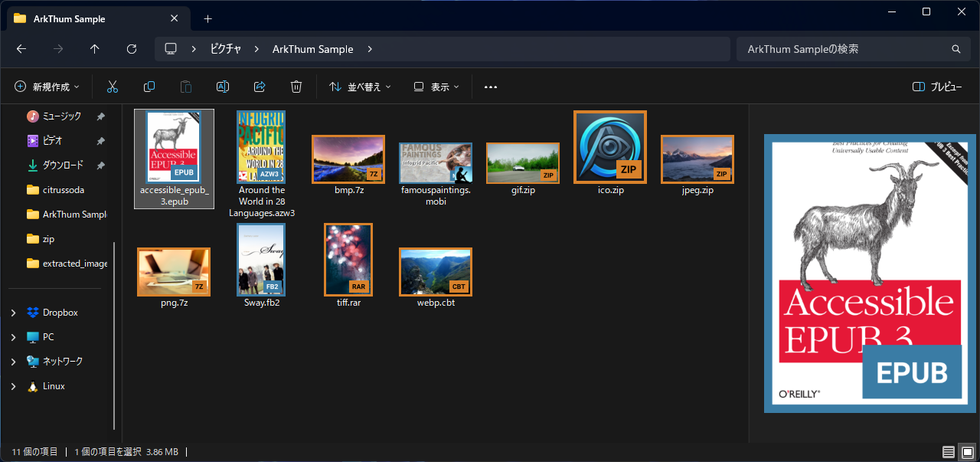
Task: Click the Linux penguin entry
Action: tap(46, 386)
